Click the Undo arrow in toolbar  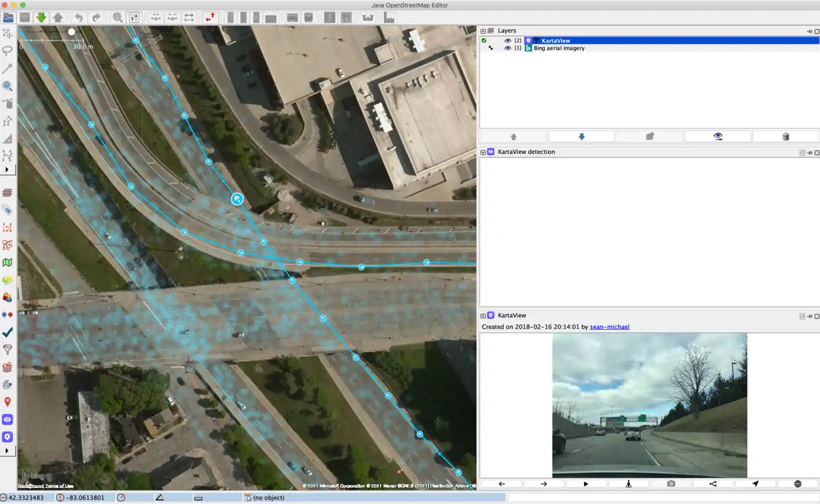[x=79, y=18]
